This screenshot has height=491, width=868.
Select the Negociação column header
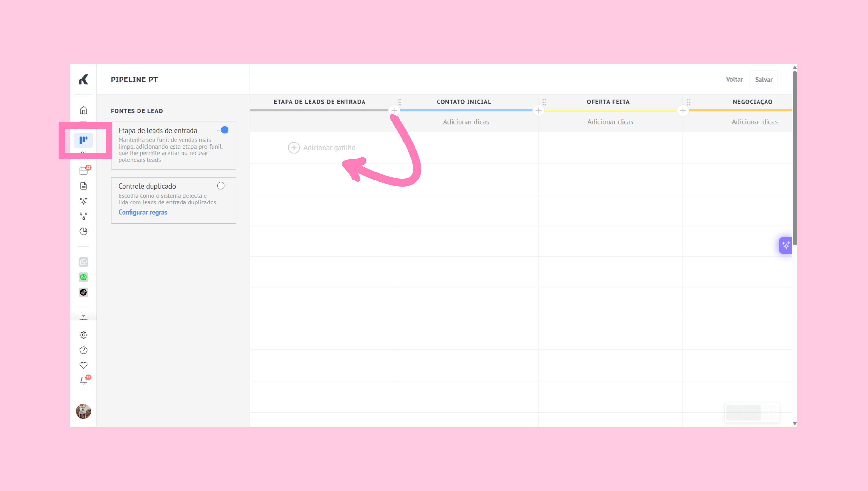(752, 102)
